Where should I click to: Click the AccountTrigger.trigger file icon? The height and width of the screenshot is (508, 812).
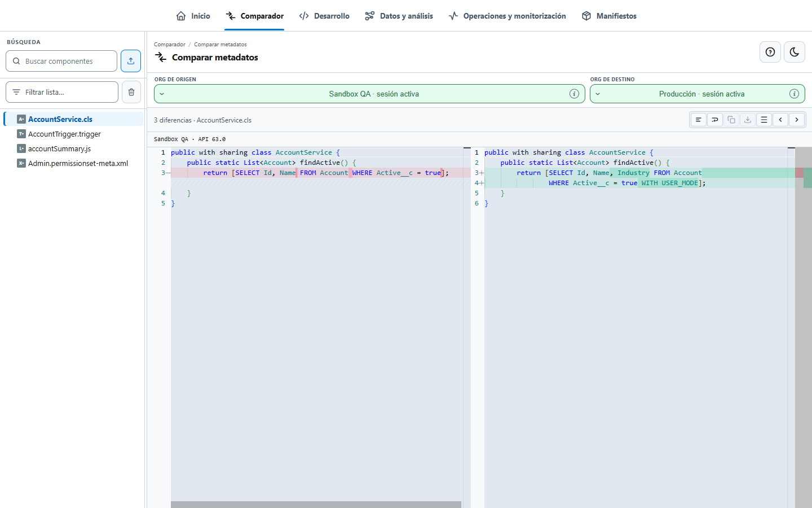coord(21,134)
